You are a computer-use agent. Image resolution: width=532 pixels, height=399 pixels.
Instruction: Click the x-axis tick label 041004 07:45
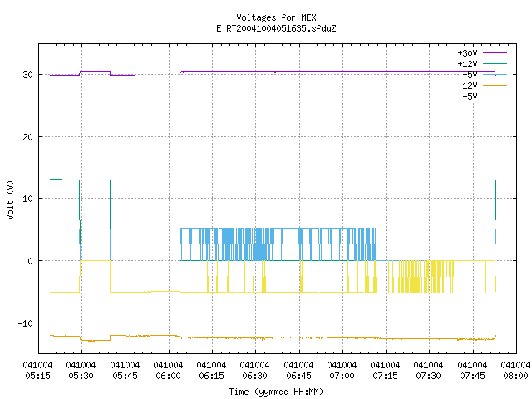472,371
